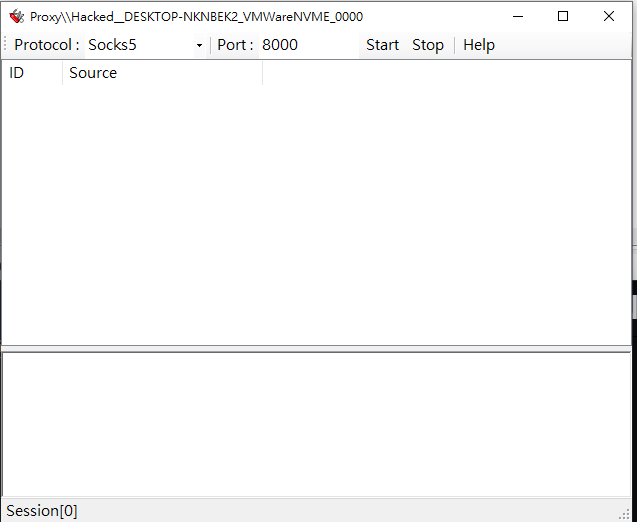Sort by the Source column header
637x522 pixels.
tap(160, 73)
